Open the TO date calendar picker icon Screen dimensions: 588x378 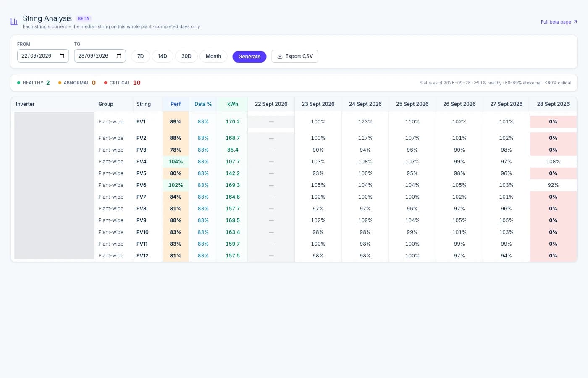tap(119, 56)
